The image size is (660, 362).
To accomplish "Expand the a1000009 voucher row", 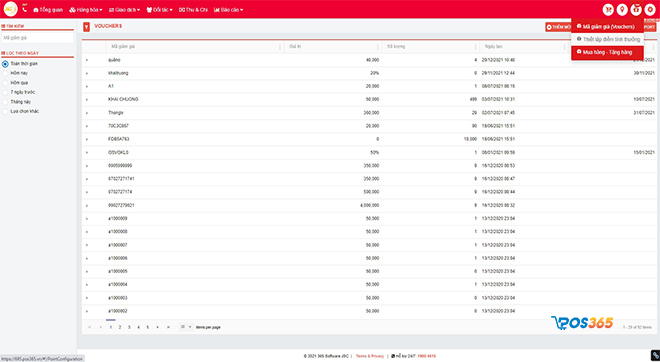I will tap(87, 219).
